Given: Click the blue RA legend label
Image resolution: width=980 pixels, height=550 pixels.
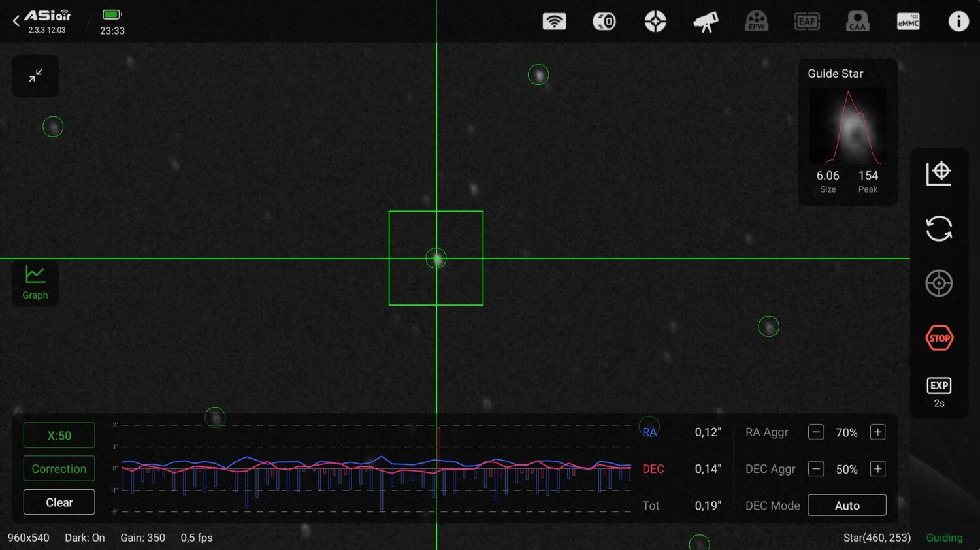Looking at the screenshot, I should point(649,432).
